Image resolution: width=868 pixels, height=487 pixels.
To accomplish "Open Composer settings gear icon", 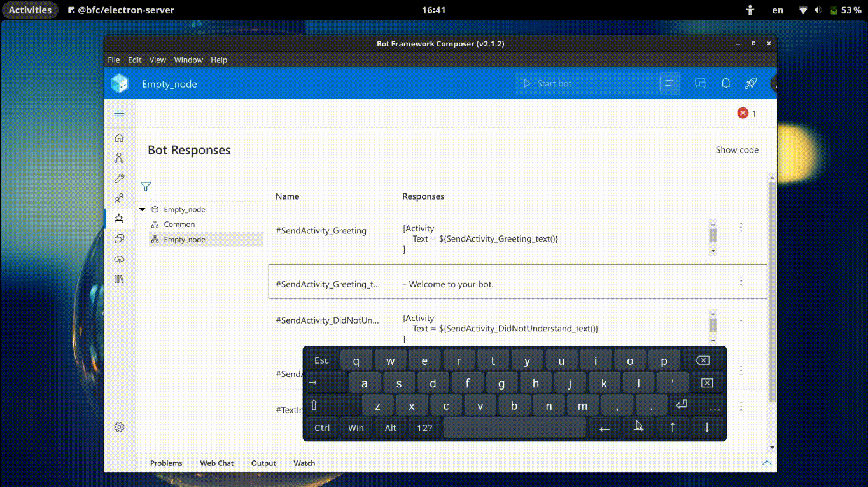I will [119, 427].
